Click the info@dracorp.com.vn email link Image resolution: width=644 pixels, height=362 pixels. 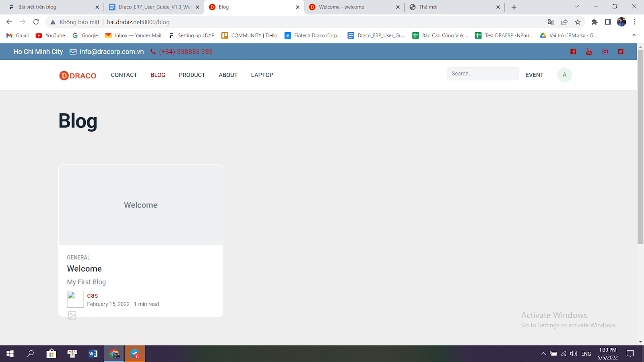[x=111, y=51]
